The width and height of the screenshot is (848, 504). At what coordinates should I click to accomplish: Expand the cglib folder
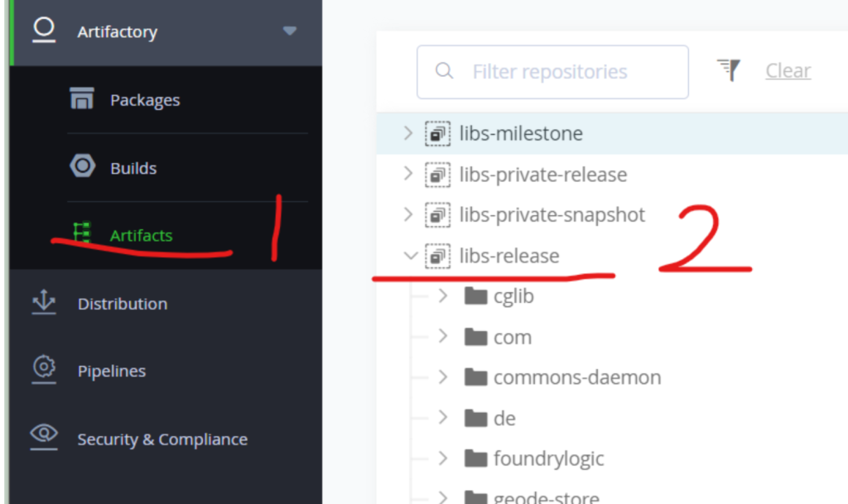click(x=443, y=295)
